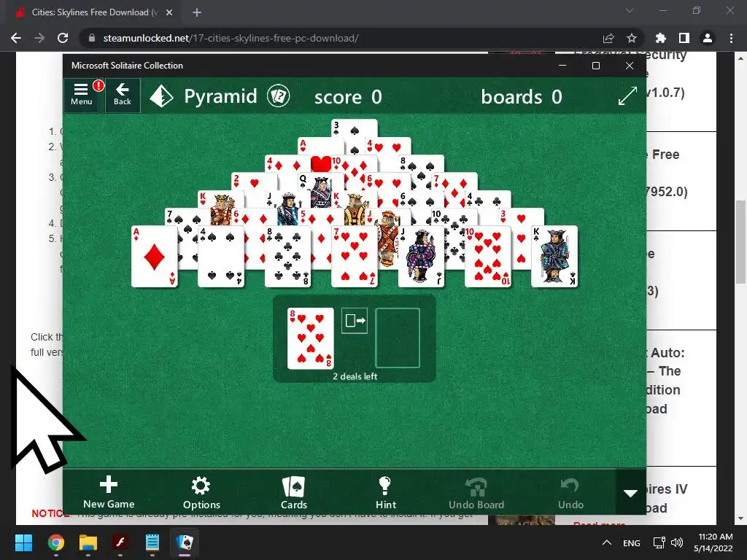Open Chrome from the taskbar
This screenshot has width=747, height=560.
click(x=55, y=542)
